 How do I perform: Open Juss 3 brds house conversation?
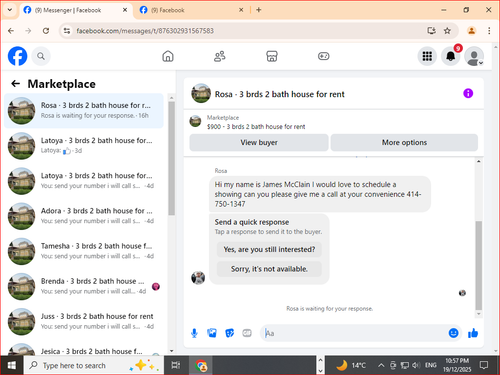click(84, 321)
